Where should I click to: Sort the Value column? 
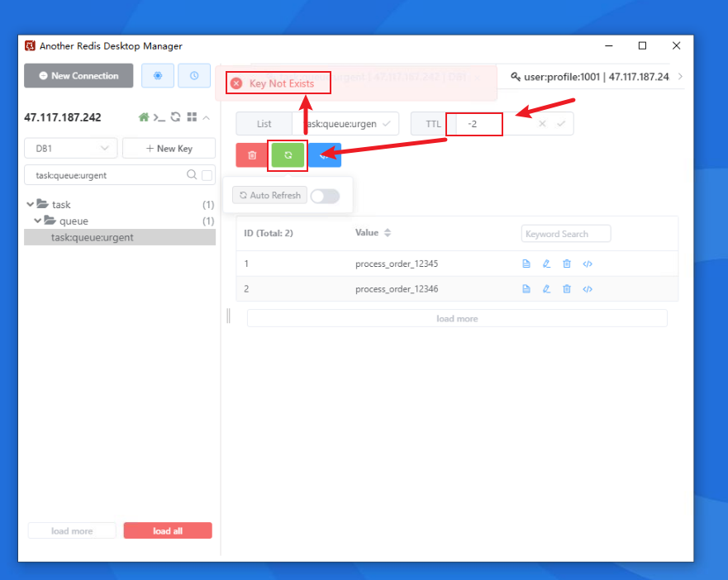[388, 233]
